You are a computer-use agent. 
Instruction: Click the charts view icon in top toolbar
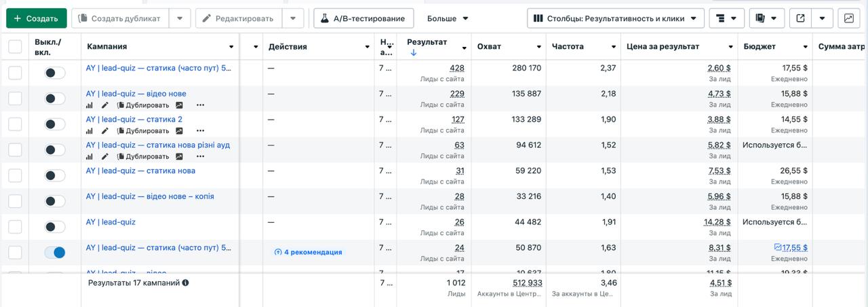coord(848,18)
